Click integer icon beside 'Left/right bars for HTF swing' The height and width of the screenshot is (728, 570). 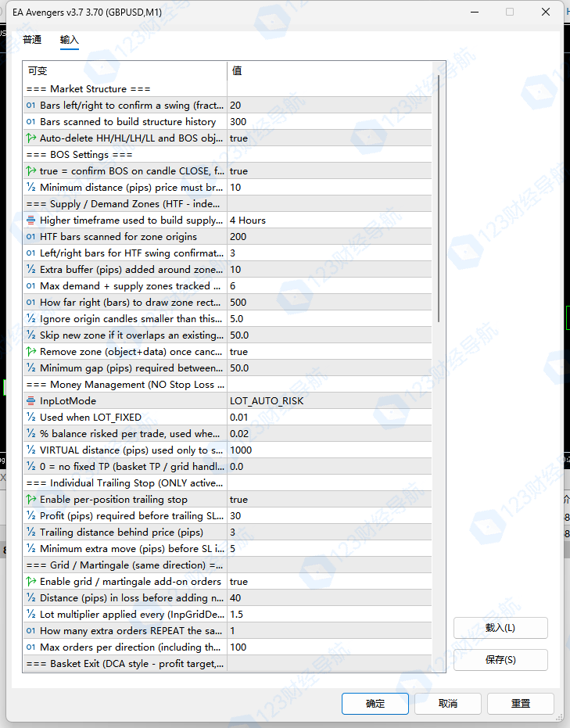tap(30, 253)
